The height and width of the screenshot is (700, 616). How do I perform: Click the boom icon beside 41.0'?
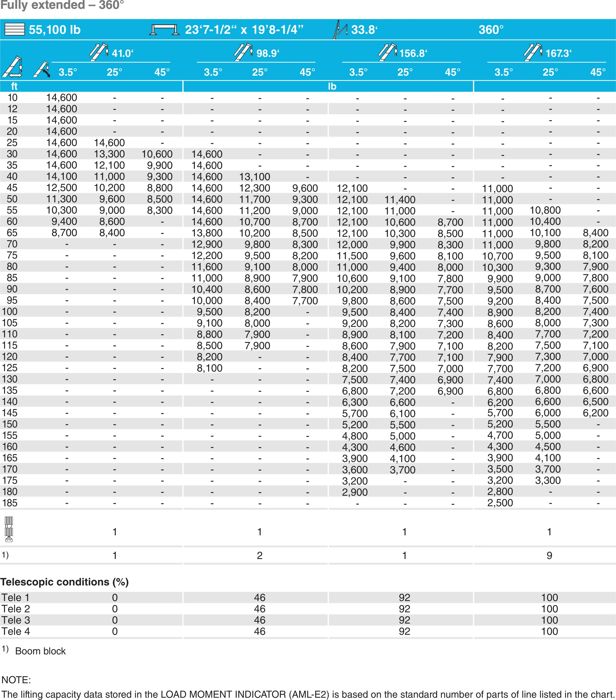[x=99, y=52]
